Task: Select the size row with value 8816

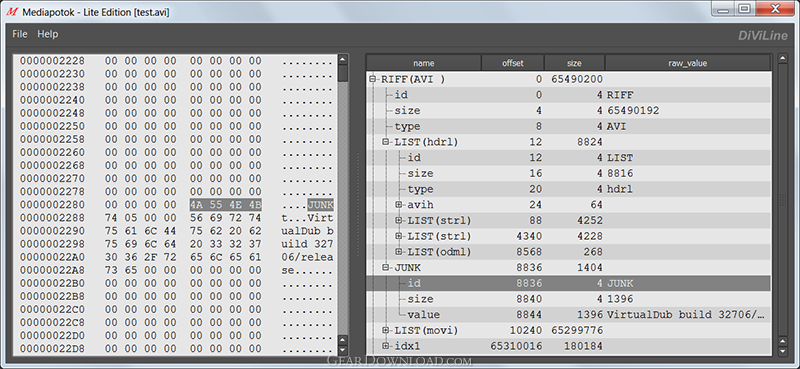Action: pyautogui.click(x=568, y=174)
